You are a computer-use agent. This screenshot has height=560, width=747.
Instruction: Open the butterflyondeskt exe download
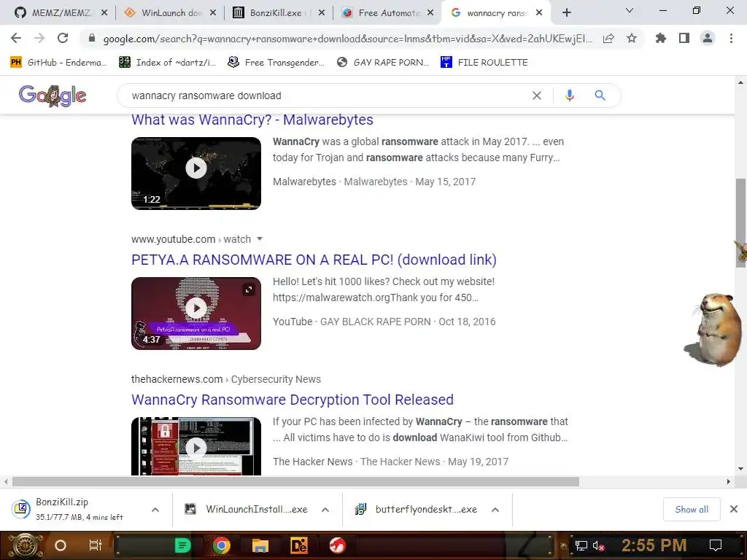[x=417, y=510]
